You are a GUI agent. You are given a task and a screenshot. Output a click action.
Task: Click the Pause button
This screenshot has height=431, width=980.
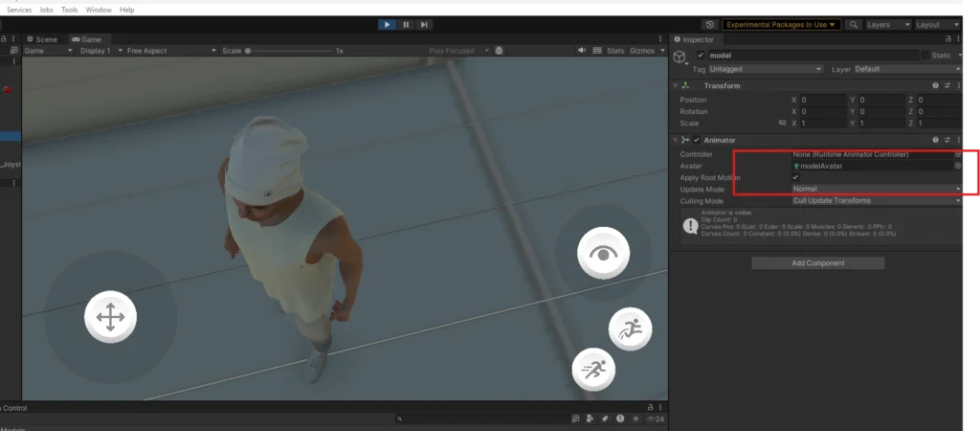(406, 24)
